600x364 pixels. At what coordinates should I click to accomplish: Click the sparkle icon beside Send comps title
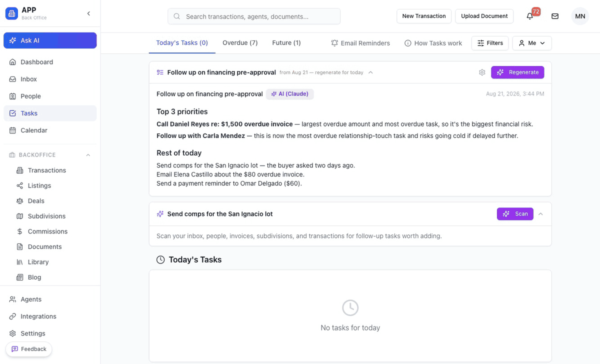(160, 214)
